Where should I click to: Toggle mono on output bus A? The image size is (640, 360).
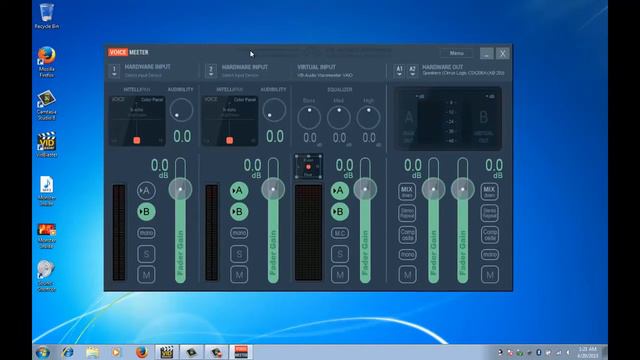point(407,255)
